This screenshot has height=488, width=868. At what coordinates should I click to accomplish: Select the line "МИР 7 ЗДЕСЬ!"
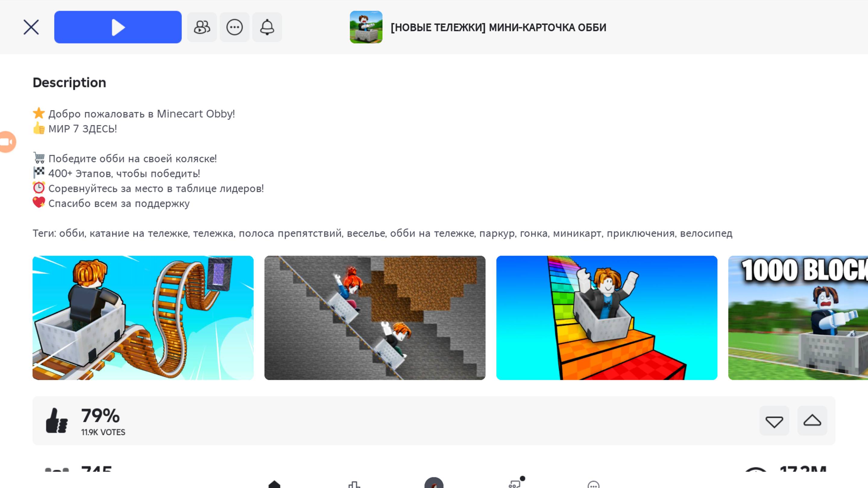click(x=83, y=129)
